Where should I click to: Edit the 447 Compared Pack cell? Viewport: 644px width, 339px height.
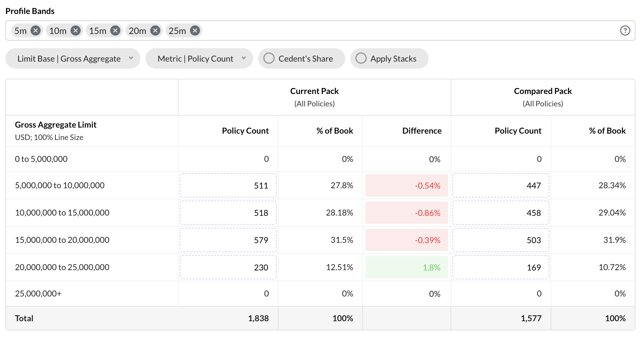click(x=501, y=185)
